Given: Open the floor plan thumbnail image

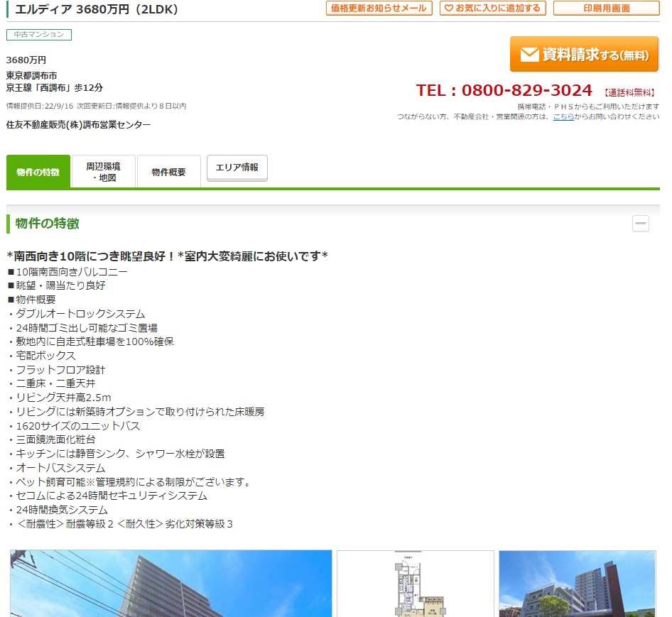Looking at the screenshot, I should 415,583.
